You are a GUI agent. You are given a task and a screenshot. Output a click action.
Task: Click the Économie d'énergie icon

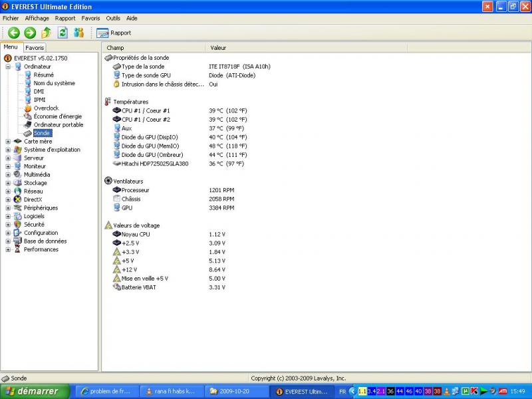(28, 116)
